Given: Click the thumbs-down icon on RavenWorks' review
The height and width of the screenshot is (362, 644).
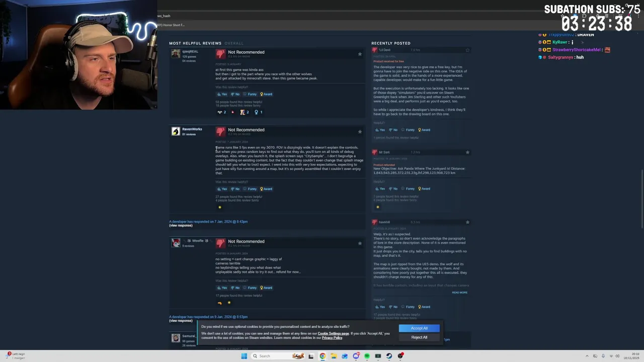Looking at the screenshot, I should [220, 132].
